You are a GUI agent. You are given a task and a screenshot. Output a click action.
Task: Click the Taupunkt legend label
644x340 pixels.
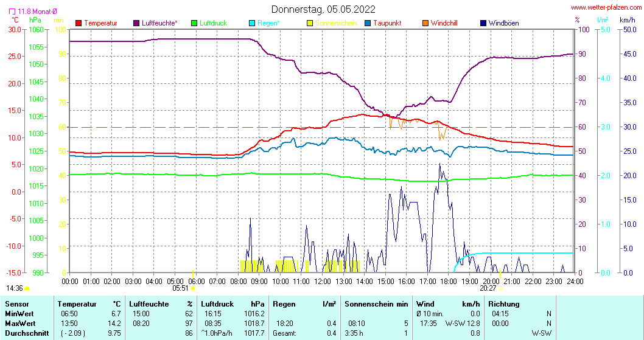(x=387, y=23)
